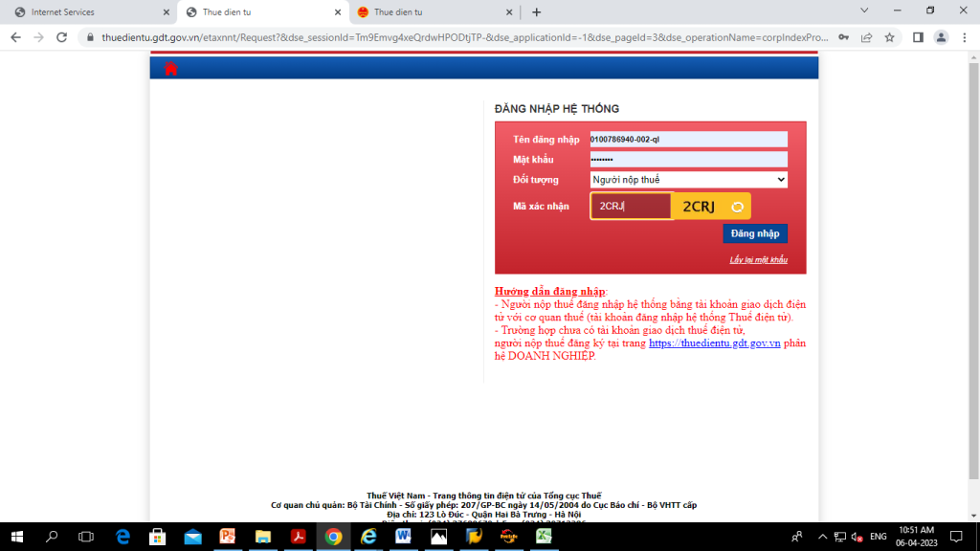The height and width of the screenshot is (551, 980).
Task: Bookmark this page with the star icon
Action: [x=889, y=37]
